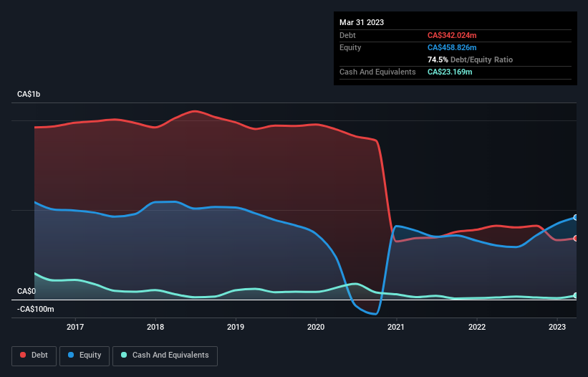Click the teal Cash legend dot
588x377 pixels.
click(124, 355)
